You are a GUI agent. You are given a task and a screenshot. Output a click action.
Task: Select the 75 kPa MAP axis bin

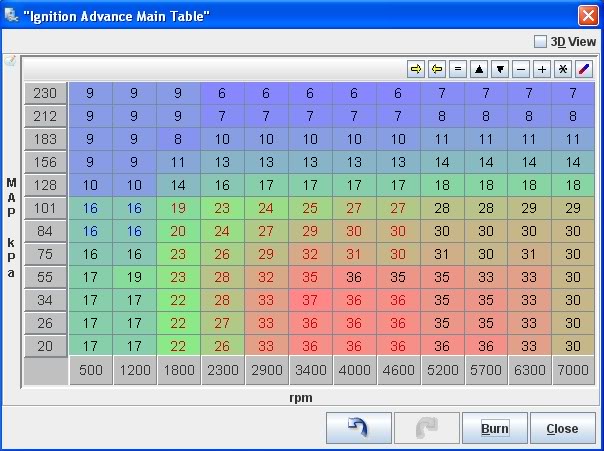click(45, 254)
